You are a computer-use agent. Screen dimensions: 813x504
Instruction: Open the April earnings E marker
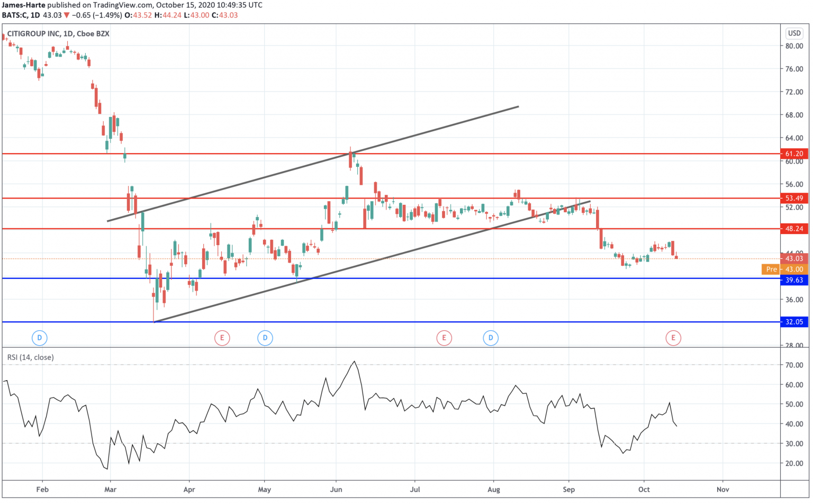(222, 337)
